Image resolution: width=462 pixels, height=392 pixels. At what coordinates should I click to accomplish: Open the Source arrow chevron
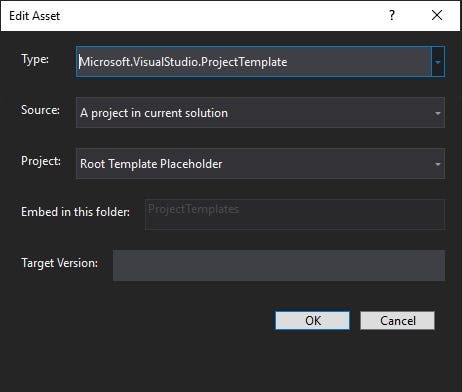(438, 113)
